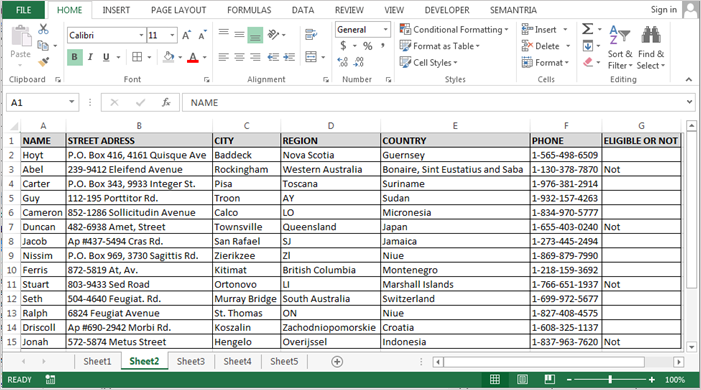Image resolution: width=701 pixels, height=390 pixels.
Task: Open the FORMULAS ribbon tab
Action: point(249,10)
